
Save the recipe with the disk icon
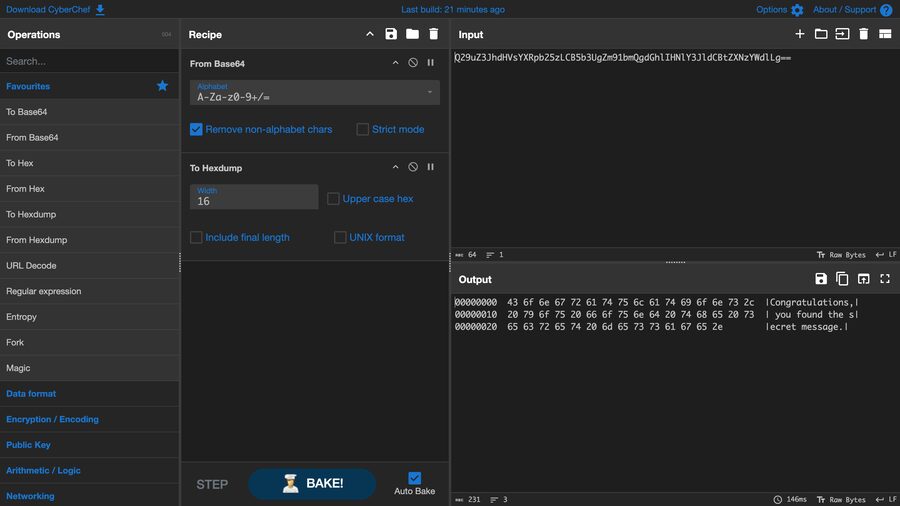pyautogui.click(x=391, y=34)
